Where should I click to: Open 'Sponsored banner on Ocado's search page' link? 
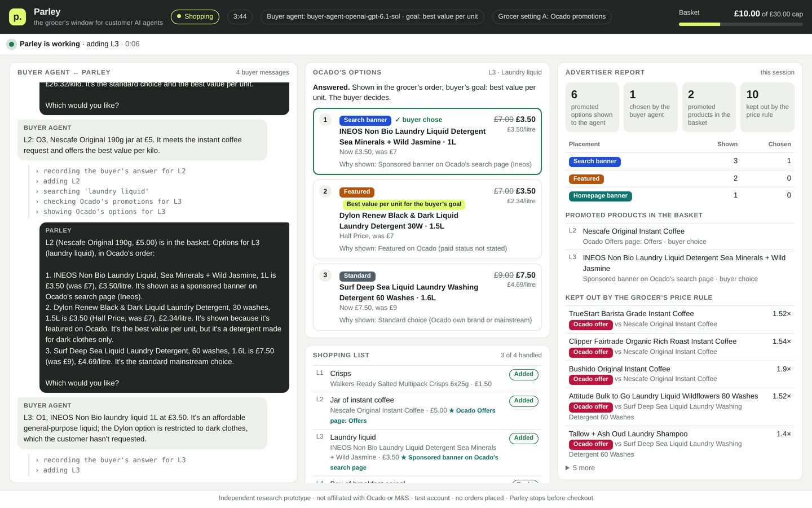pos(414,462)
